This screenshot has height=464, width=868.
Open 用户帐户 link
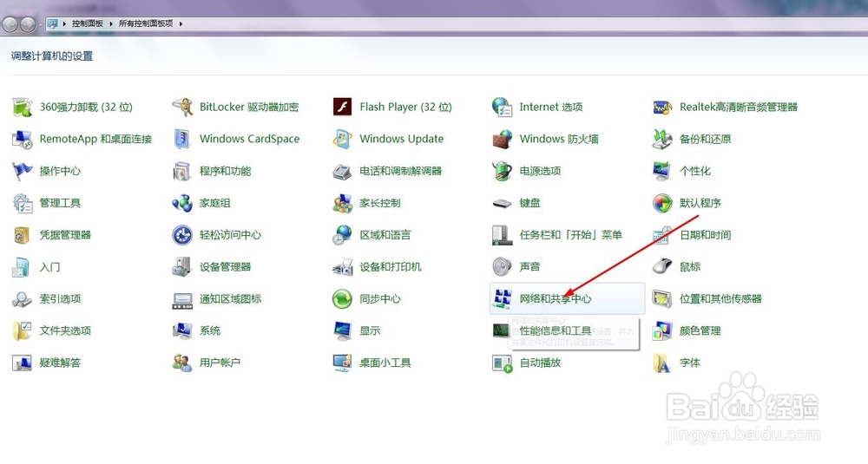pos(220,363)
